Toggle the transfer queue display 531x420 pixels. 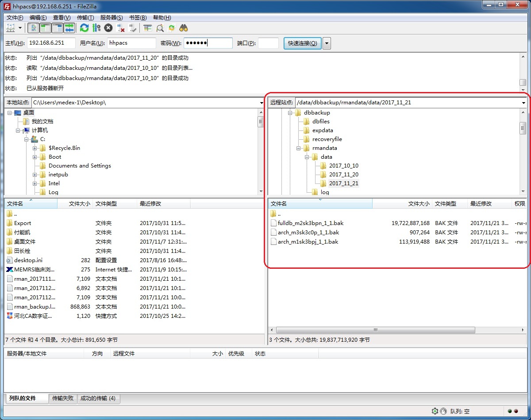coord(69,28)
